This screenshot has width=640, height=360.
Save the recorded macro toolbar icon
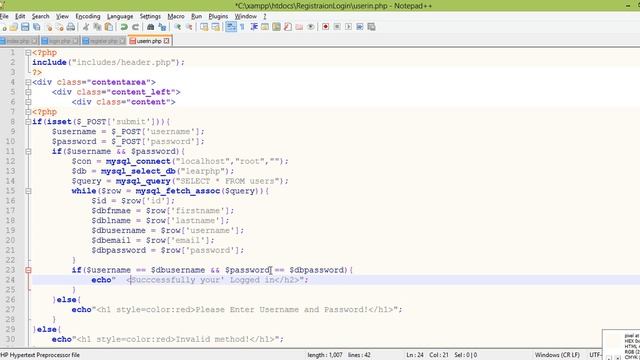click(x=371, y=27)
